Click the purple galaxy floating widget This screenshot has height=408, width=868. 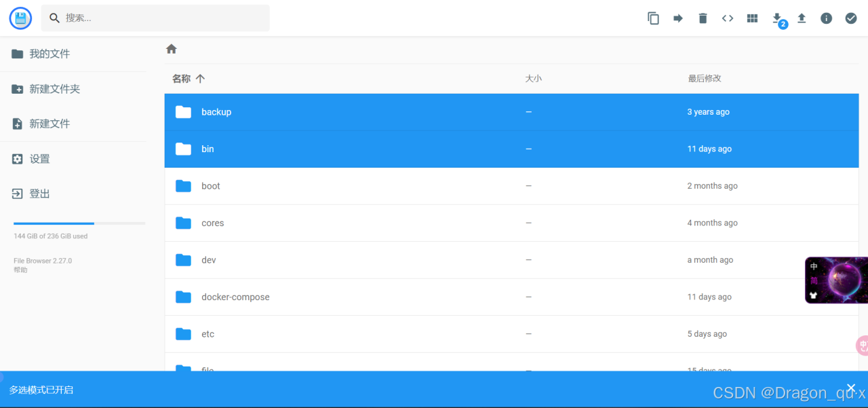(x=836, y=280)
